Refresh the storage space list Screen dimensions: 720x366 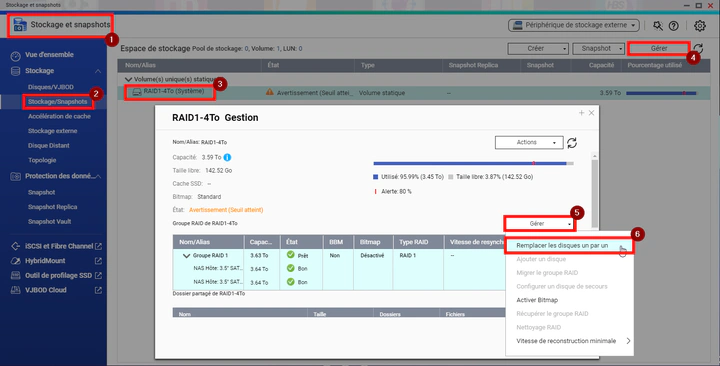tap(698, 48)
